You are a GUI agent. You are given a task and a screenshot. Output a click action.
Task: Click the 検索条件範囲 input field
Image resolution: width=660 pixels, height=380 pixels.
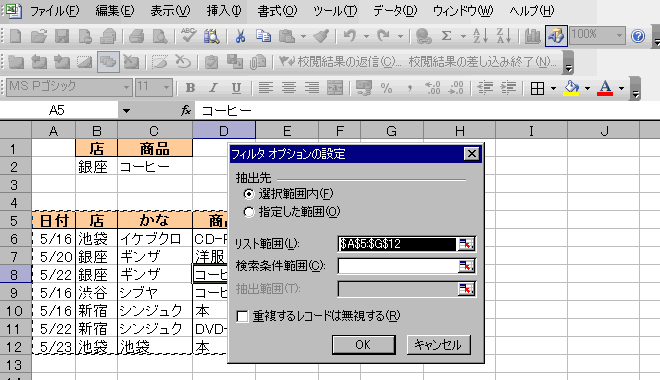coord(398,266)
